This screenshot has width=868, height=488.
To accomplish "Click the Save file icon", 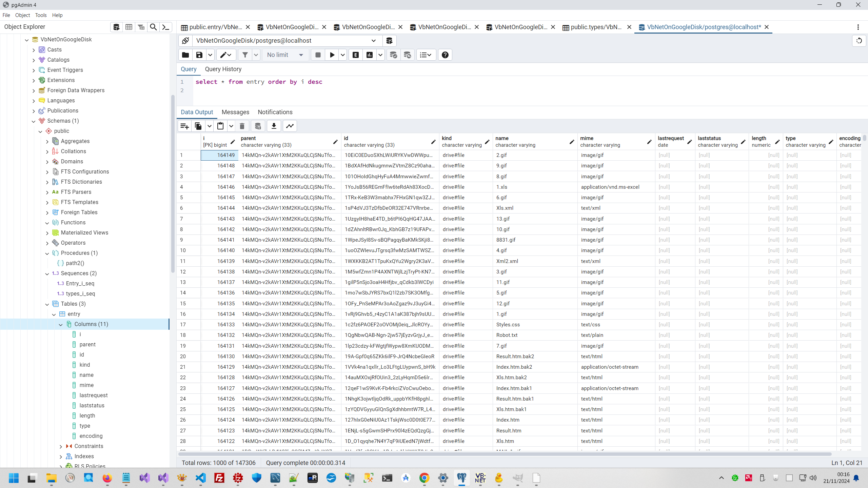I will tap(199, 55).
